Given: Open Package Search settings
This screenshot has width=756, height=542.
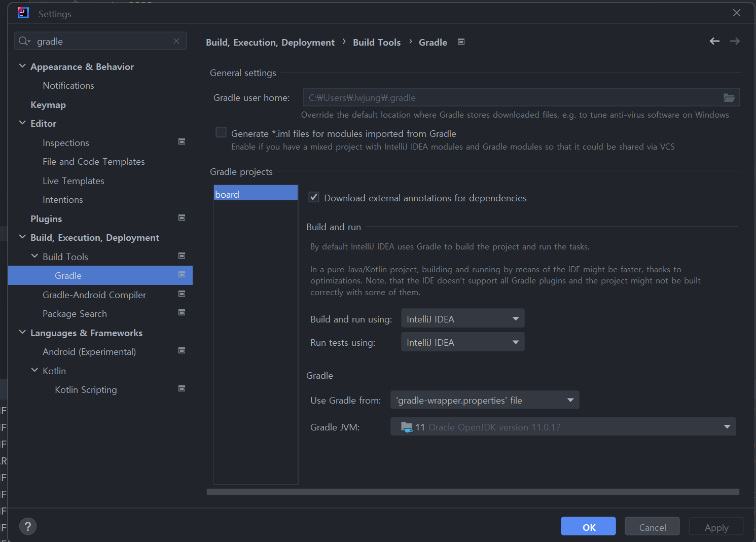Looking at the screenshot, I should 75,314.
